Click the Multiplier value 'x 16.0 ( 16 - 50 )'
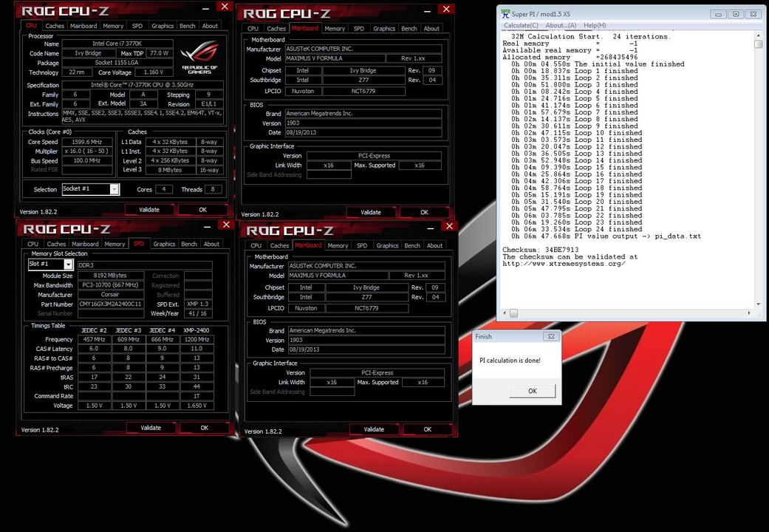Image resolution: width=769 pixels, height=532 pixels. (87, 151)
